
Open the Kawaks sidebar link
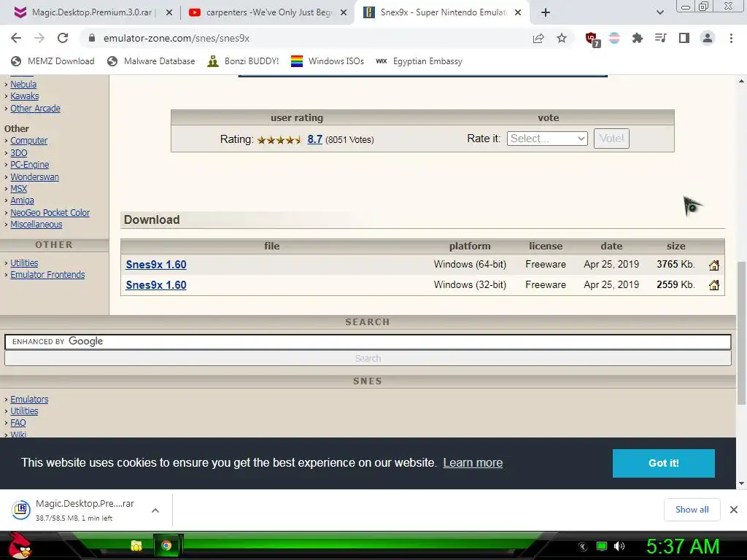[x=24, y=96]
